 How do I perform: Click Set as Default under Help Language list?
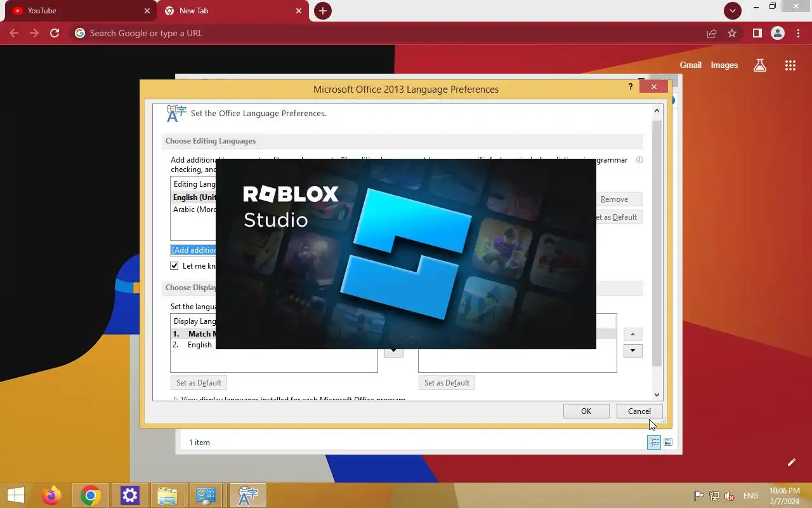pos(447,383)
